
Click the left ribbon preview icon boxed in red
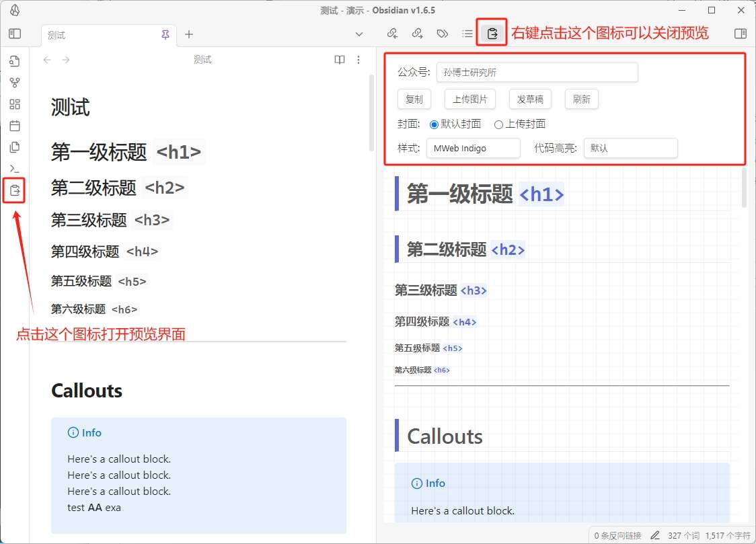(x=15, y=190)
